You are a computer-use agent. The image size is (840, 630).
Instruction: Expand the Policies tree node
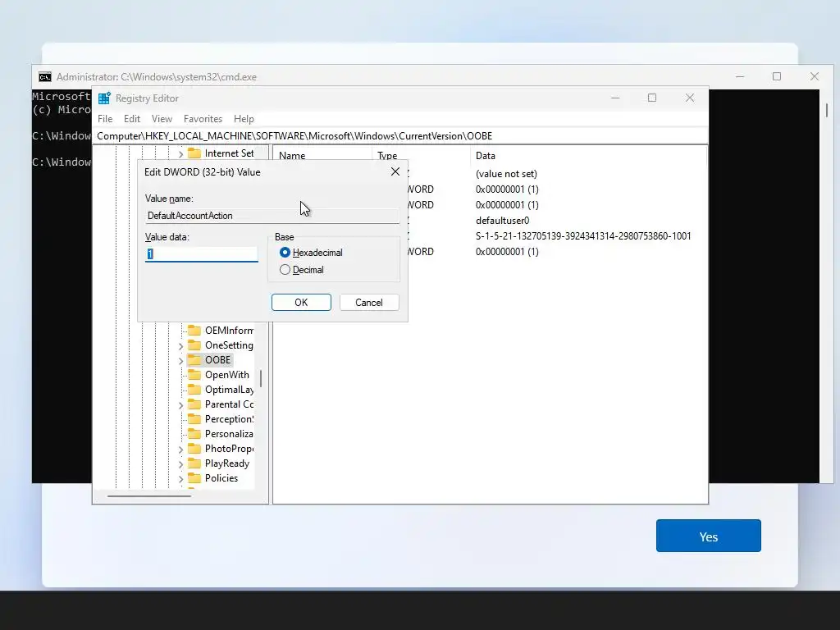point(180,479)
